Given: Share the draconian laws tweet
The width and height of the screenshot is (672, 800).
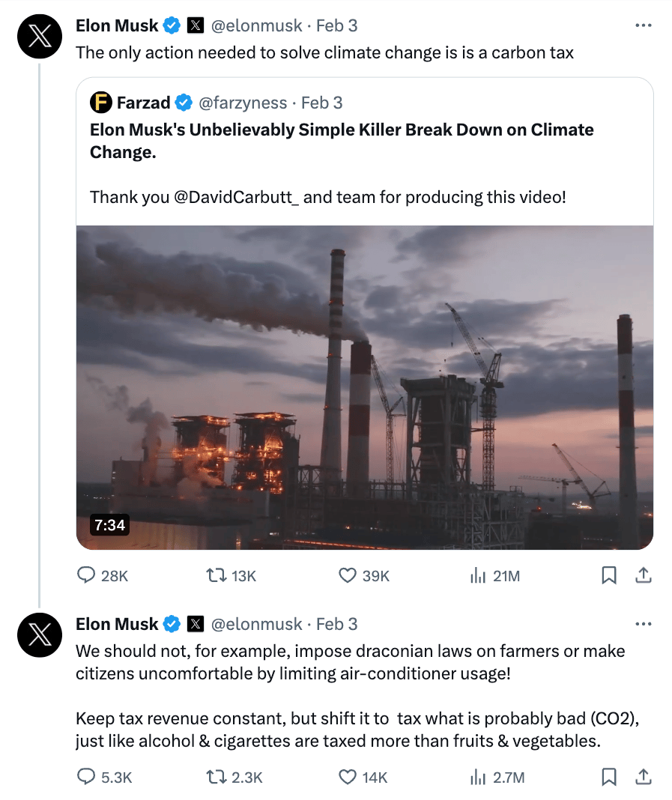Looking at the screenshot, I should [x=643, y=778].
